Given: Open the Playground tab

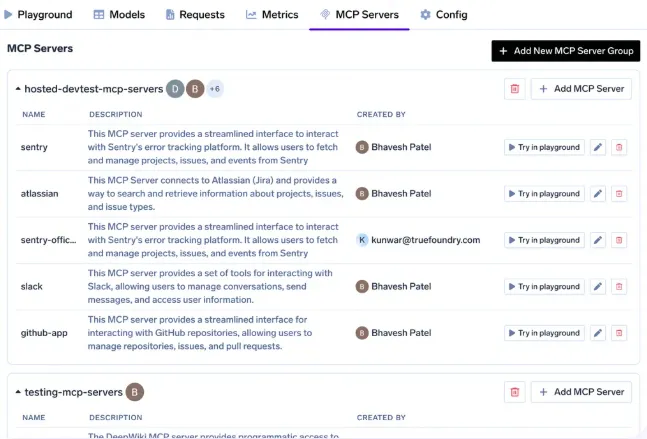Looking at the screenshot, I should [x=38, y=15].
